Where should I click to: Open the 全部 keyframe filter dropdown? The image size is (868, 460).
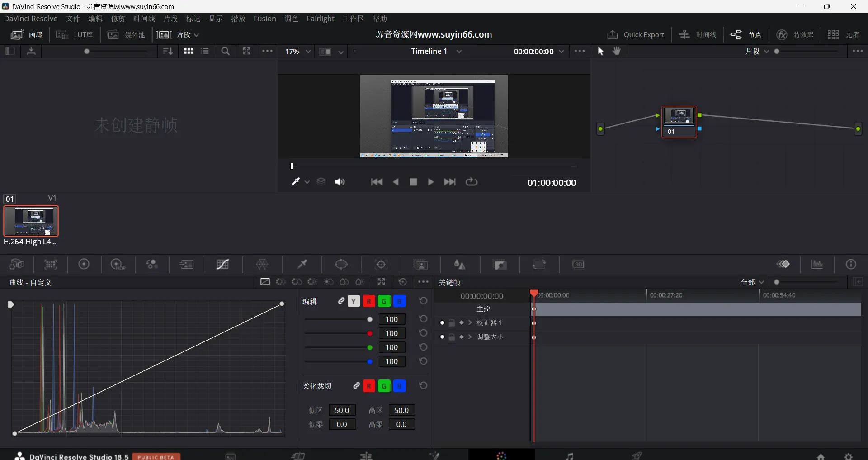point(753,282)
